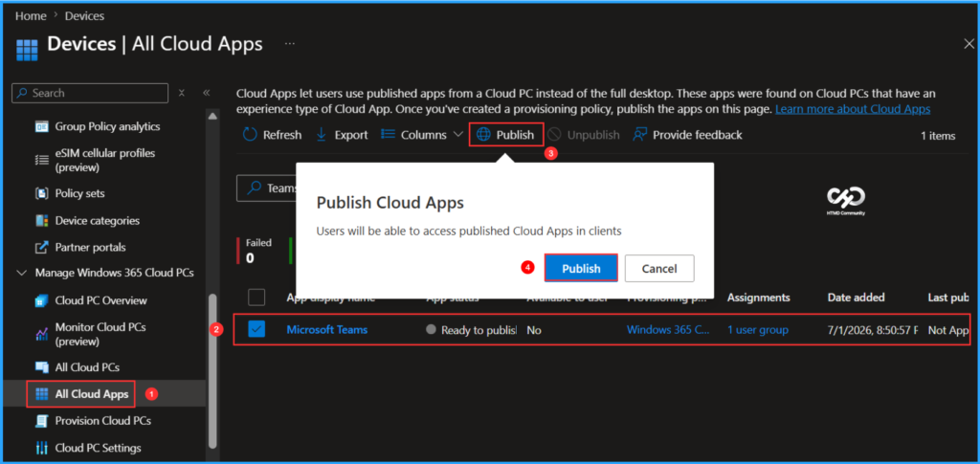
Task: Open Monitor Cloud PCs (preview)
Action: point(100,334)
